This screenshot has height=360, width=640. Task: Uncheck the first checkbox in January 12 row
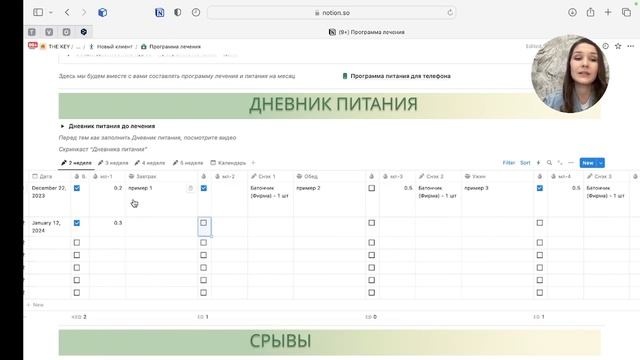(x=77, y=223)
